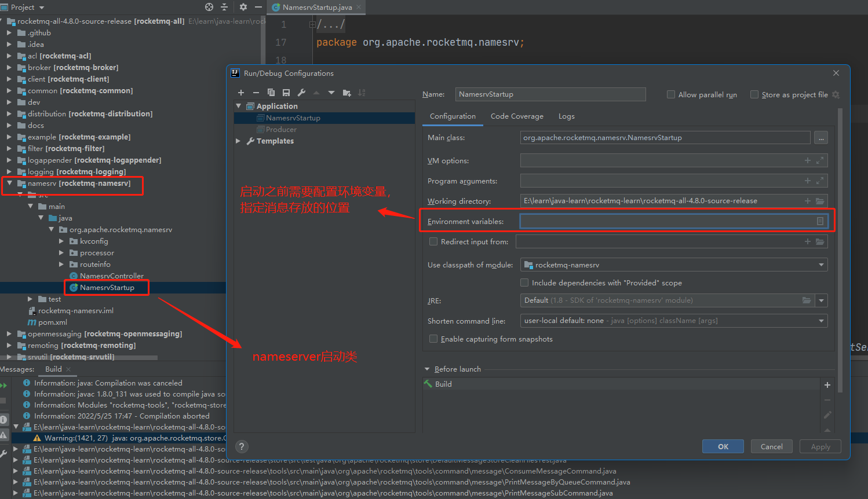The image size is (868, 499).
Task: Collapse the Before launch section
Action: click(427, 369)
